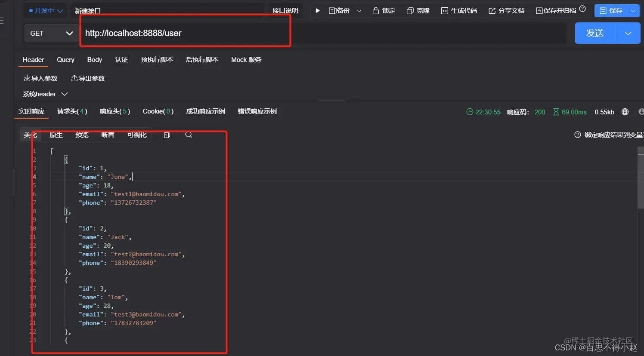644x356 pixels.
Task: Open error response example (错误响应示例) tab
Action: point(257,111)
